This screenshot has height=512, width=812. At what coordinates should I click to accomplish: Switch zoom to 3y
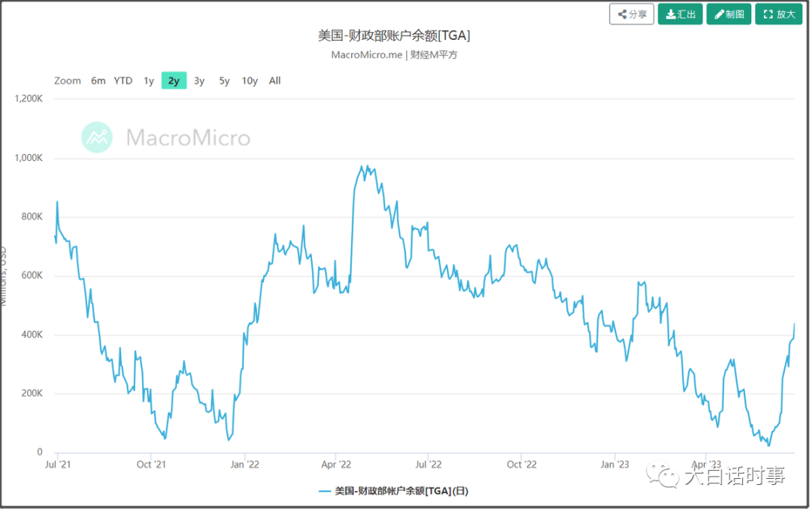tap(199, 80)
